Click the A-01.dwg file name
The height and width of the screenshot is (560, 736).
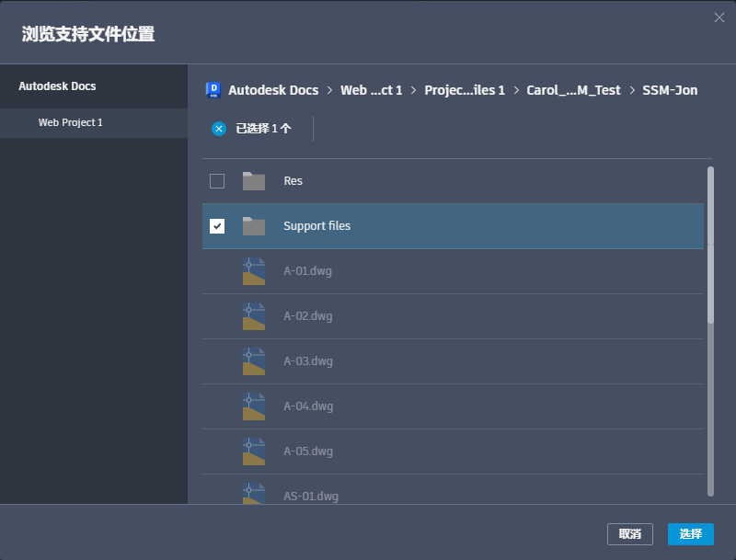(x=307, y=271)
